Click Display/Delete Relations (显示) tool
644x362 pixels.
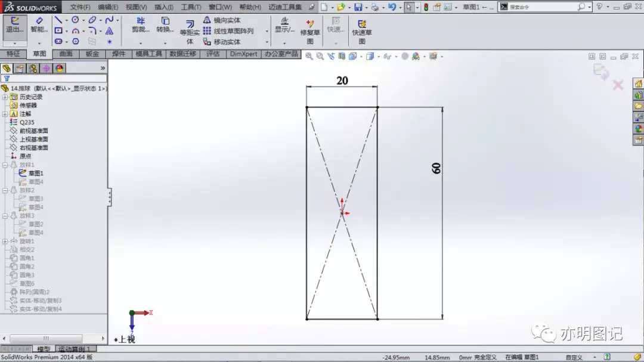(x=284, y=26)
